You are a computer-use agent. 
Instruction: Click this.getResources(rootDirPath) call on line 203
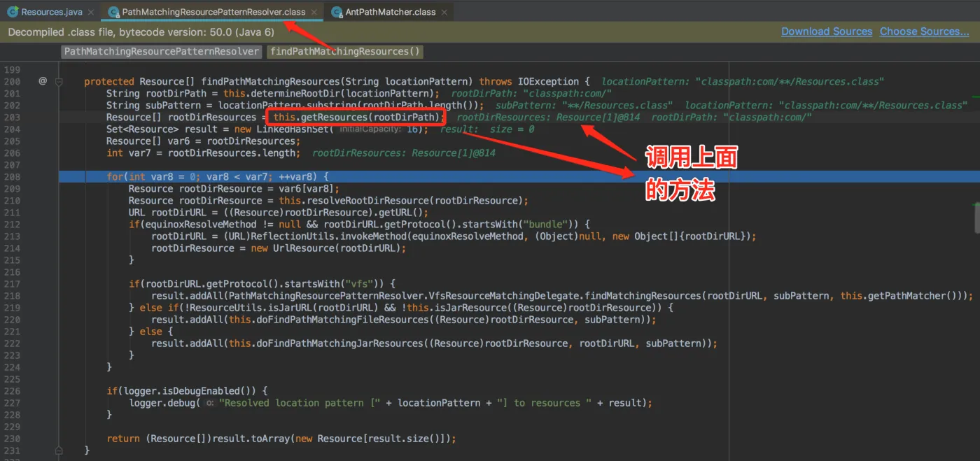357,118
